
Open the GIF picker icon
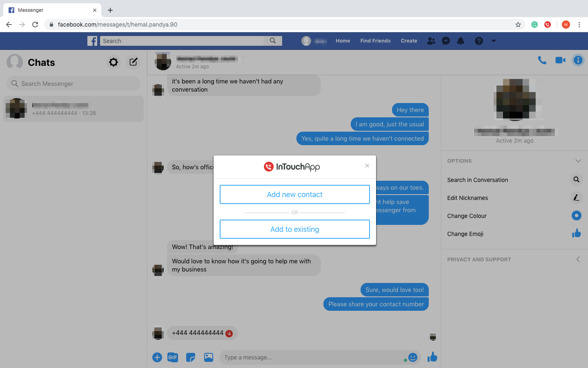pyautogui.click(x=173, y=357)
